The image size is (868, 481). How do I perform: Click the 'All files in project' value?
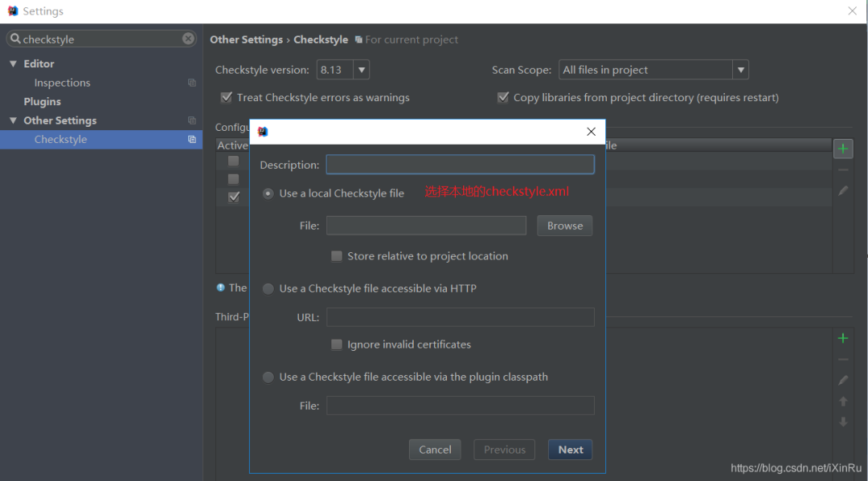pyautogui.click(x=606, y=70)
